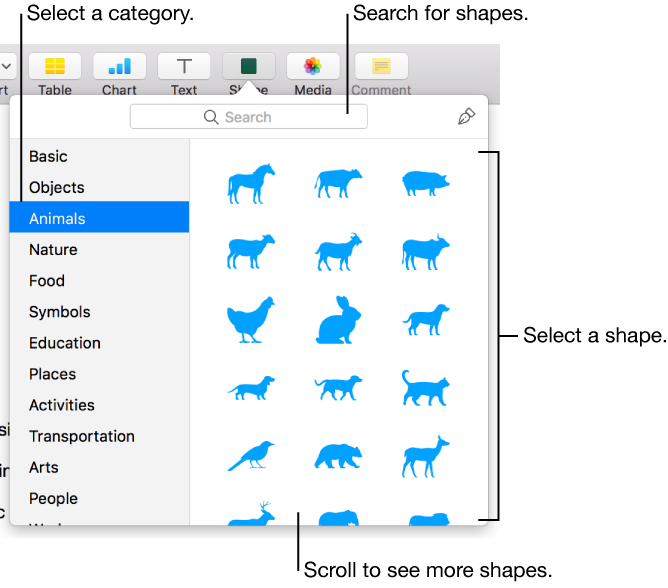This screenshot has width=668, height=588.
Task: Insert the pig shape
Action: click(x=426, y=183)
